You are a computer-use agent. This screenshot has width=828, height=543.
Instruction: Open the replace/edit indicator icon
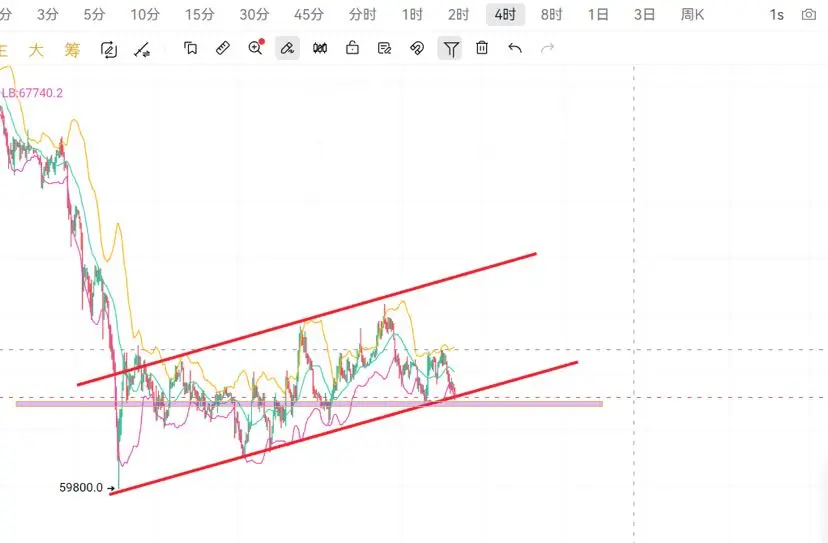(x=109, y=50)
